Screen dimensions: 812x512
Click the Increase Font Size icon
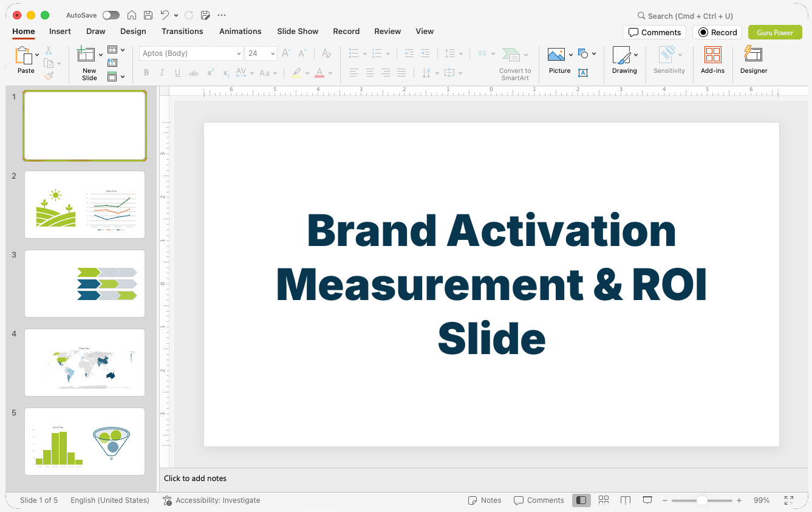tap(287, 53)
